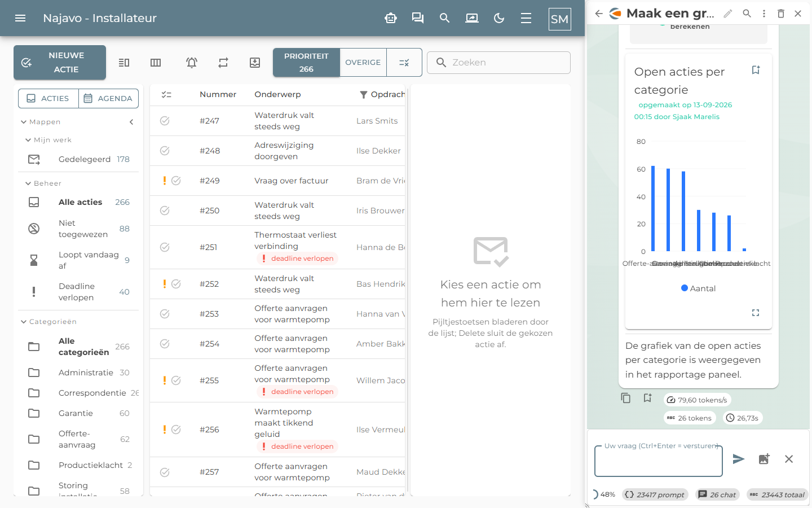Expand the chart to fullscreen
The width and height of the screenshot is (812, 508).
coord(756,313)
